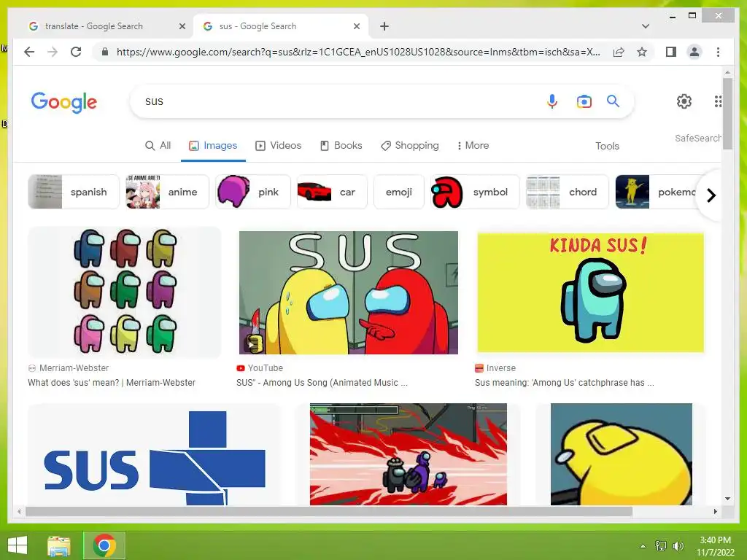Open Chrome three-dot menu
Viewport: 747px width, 560px height.
coord(718,52)
